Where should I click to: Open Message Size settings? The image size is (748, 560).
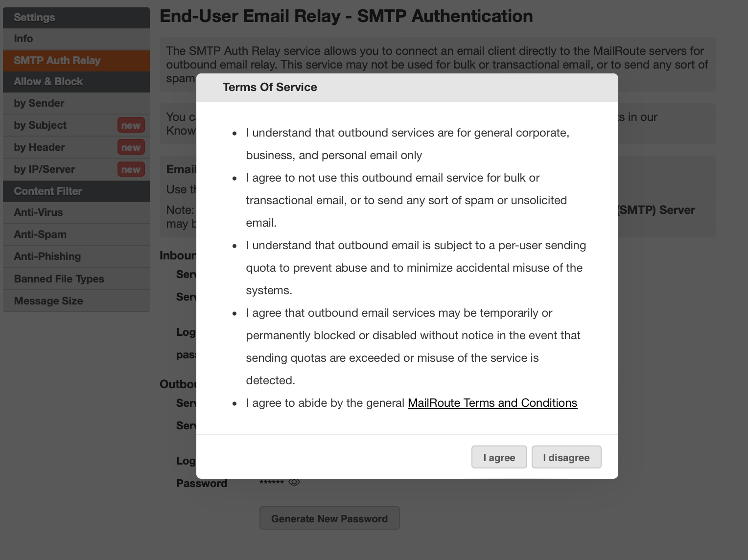76,301
